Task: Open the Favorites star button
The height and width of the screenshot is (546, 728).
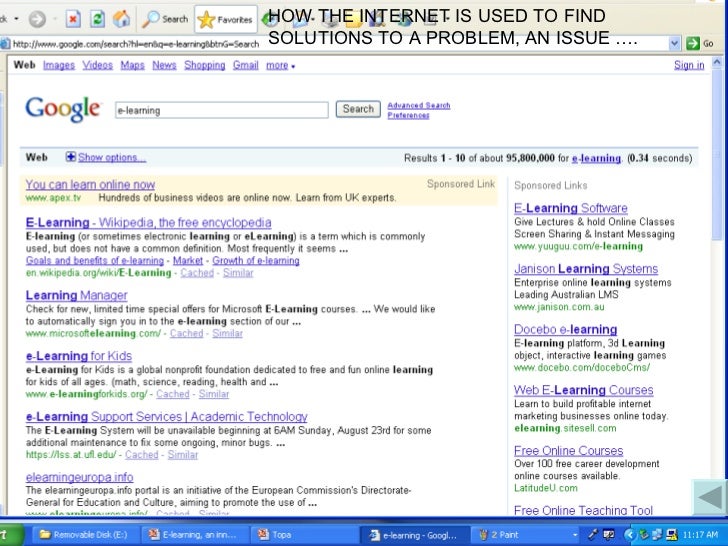Action: pos(226,19)
